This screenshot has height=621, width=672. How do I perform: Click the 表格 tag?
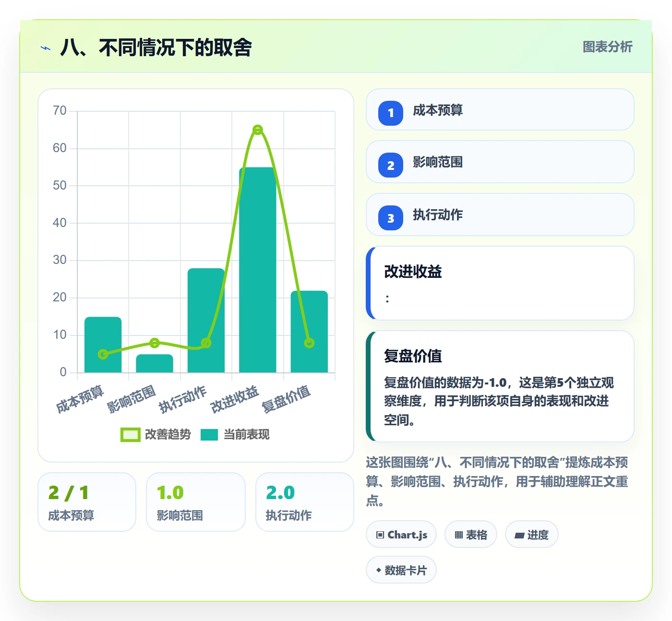coord(471,535)
